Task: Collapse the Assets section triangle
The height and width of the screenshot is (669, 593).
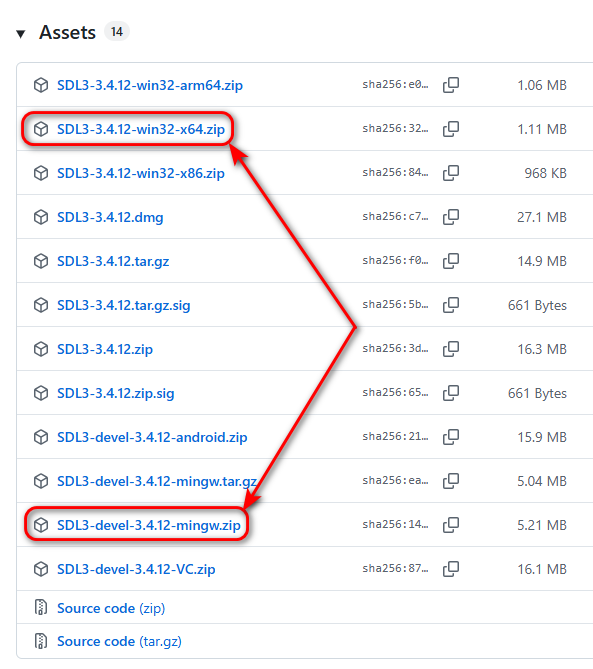Action: (20, 34)
